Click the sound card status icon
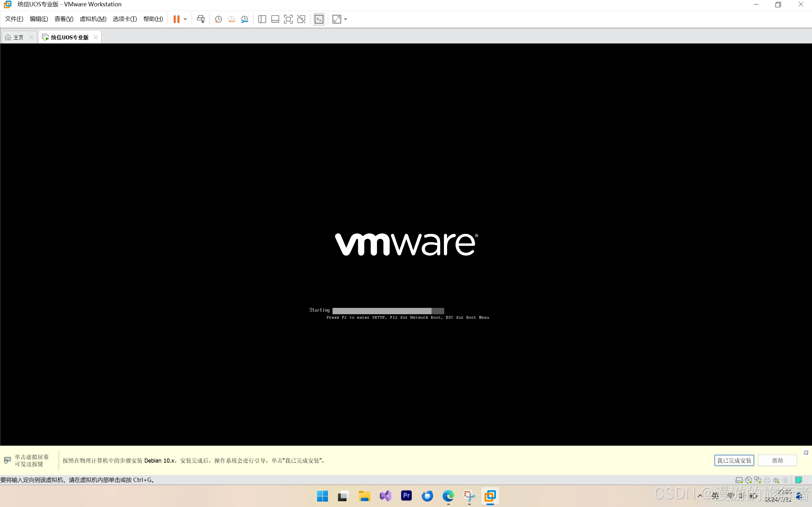812x507 pixels. (x=776, y=480)
